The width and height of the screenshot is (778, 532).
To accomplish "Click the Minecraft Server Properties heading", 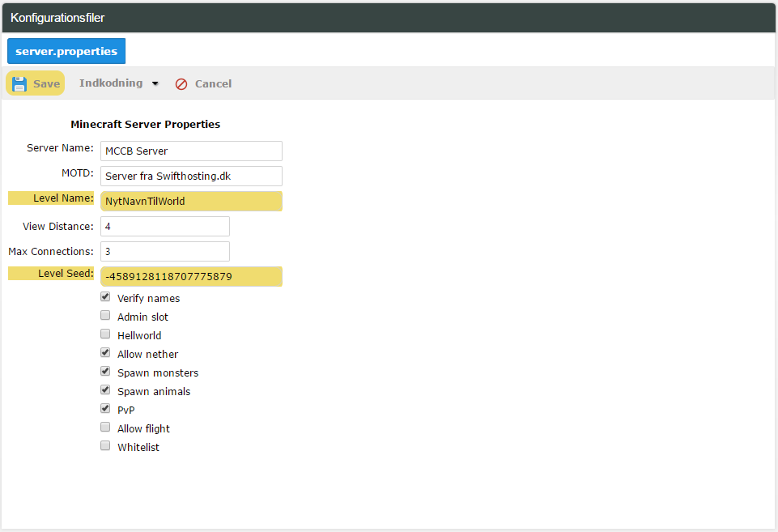I will 146,124.
